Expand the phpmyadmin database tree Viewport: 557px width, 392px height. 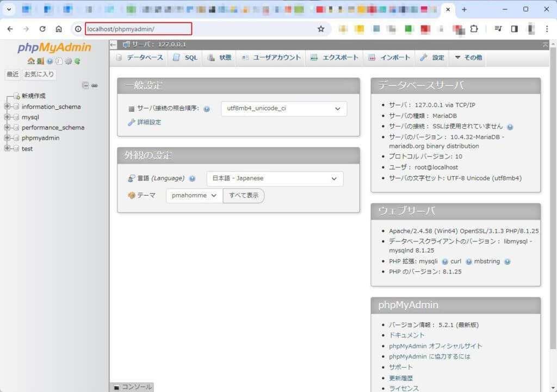click(x=7, y=138)
